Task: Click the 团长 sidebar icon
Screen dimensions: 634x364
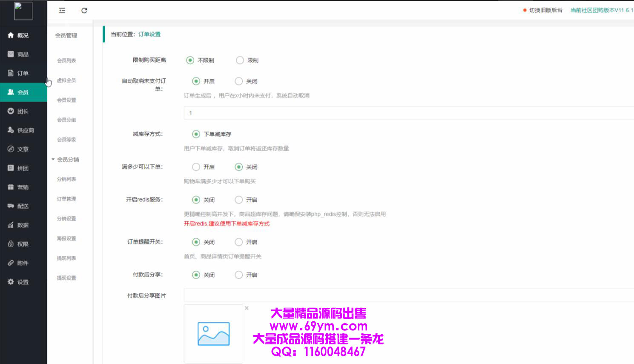Action: coord(11,111)
